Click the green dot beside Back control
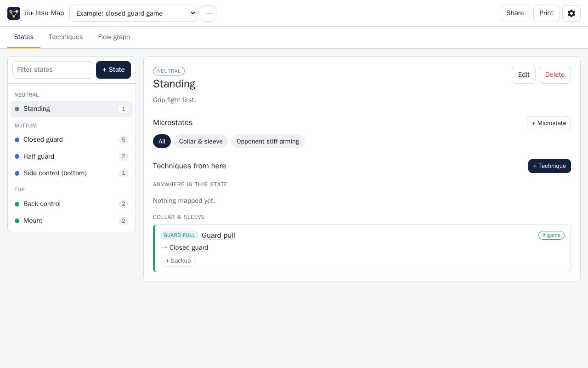Screen dimensions: 588x368 [x=17, y=204]
